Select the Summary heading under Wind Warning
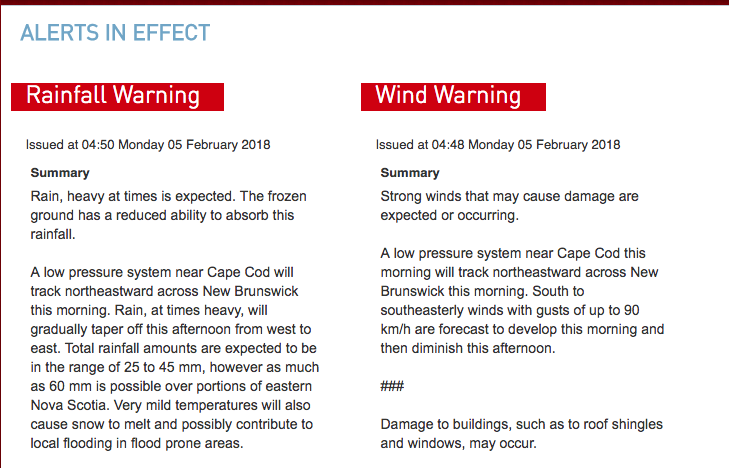This screenshot has height=468, width=729. coord(410,173)
